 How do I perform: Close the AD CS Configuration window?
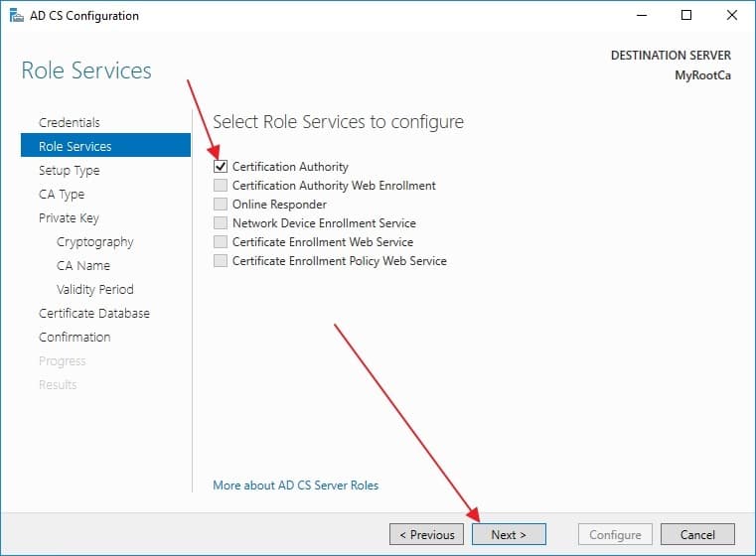click(x=732, y=16)
